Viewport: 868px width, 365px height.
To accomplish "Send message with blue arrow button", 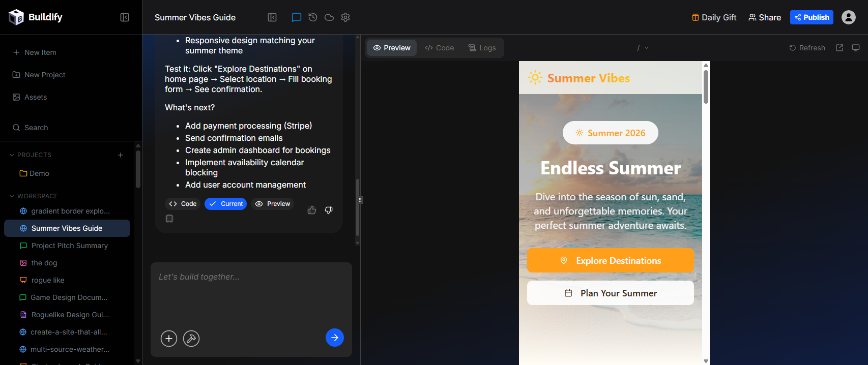I will (335, 338).
